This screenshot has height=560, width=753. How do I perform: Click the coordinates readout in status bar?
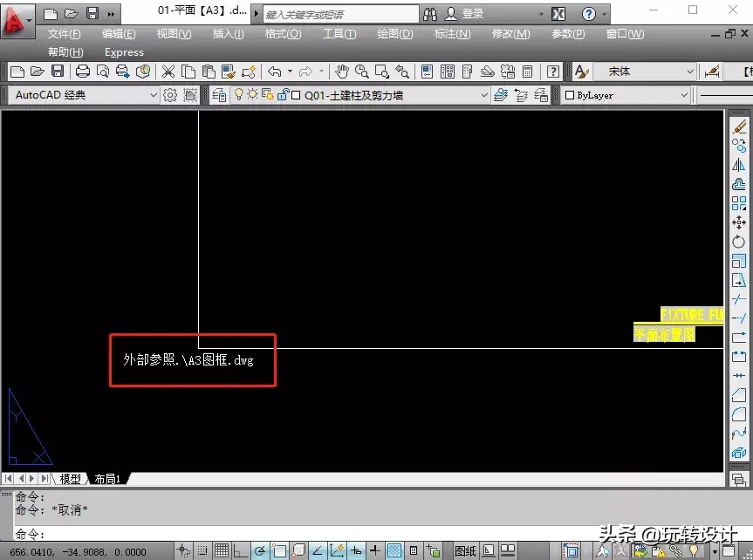pos(78,552)
